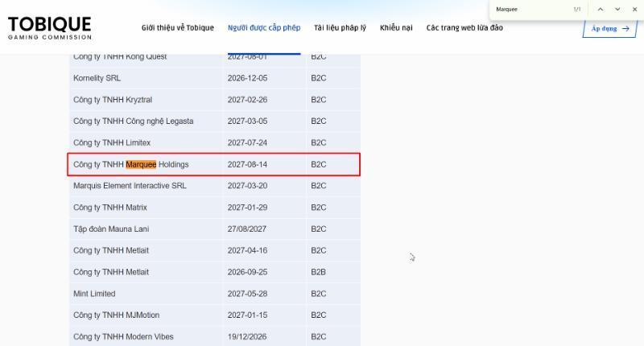Click date 2027-02-26 for Kryztral
Screen dimensions: 644x346
tap(247, 100)
